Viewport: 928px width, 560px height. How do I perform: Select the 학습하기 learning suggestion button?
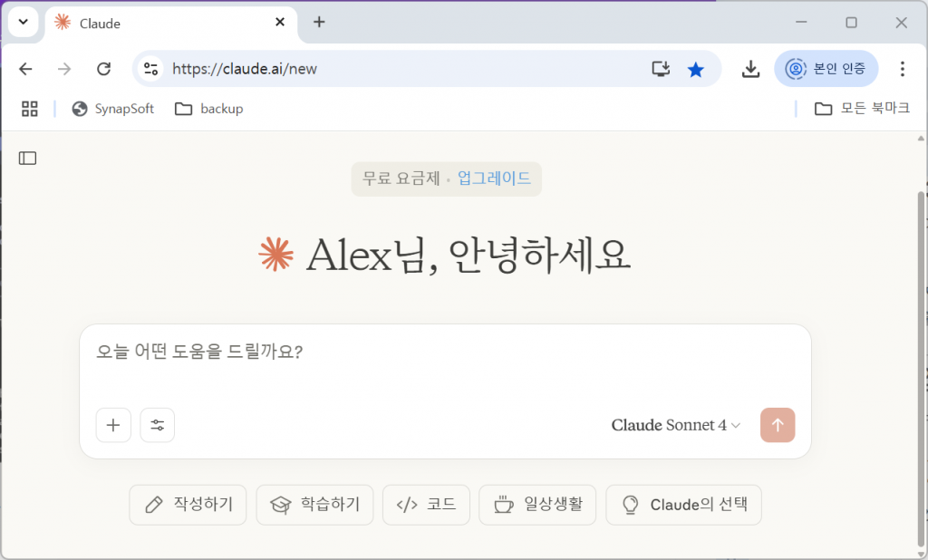pos(314,505)
